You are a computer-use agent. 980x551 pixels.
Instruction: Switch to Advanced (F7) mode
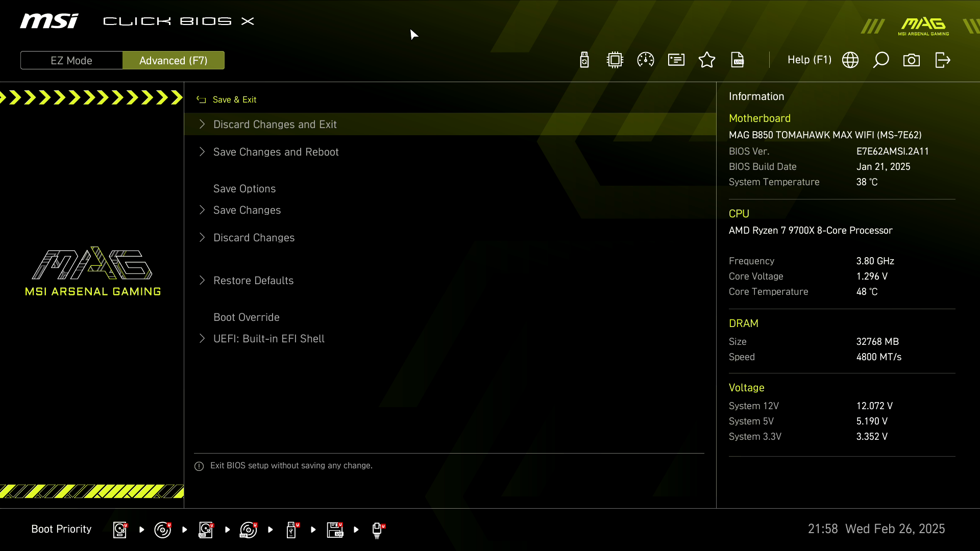pos(174,60)
